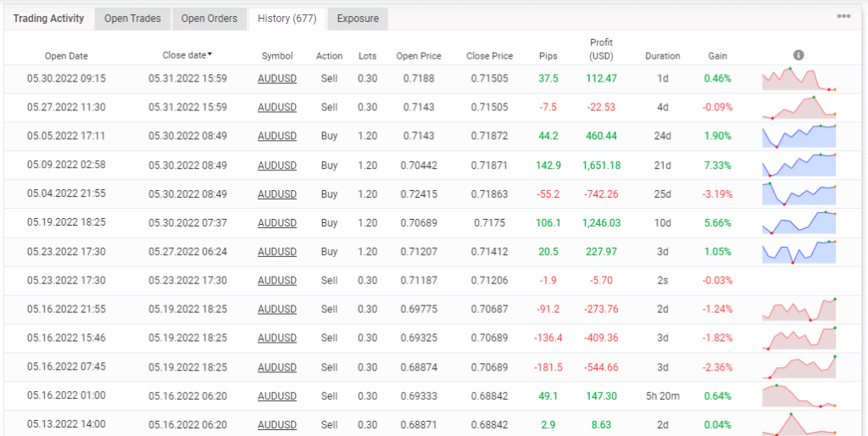
Task: Sort table by Open Price column
Action: [419, 56]
